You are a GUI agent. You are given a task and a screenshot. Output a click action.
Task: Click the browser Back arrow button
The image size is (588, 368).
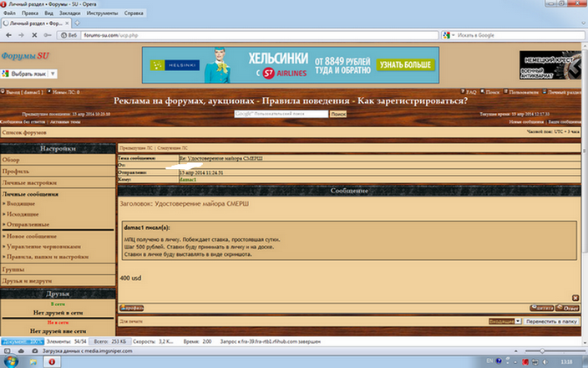click(x=8, y=35)
